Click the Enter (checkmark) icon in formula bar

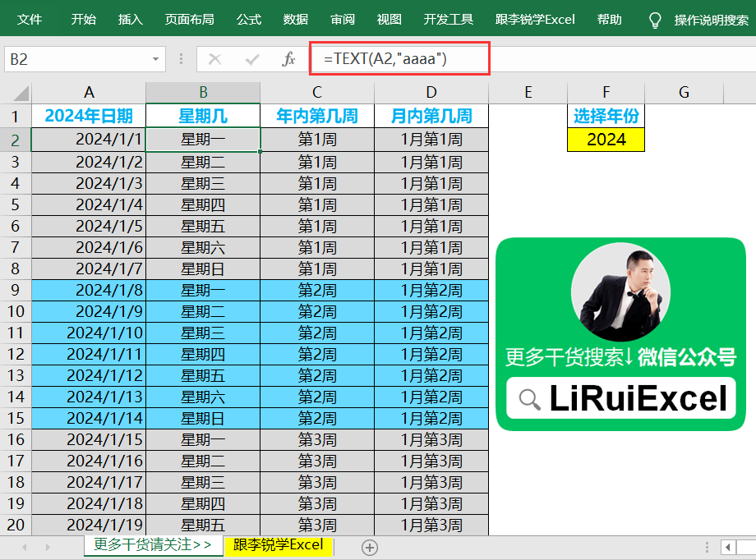(251, 59)
